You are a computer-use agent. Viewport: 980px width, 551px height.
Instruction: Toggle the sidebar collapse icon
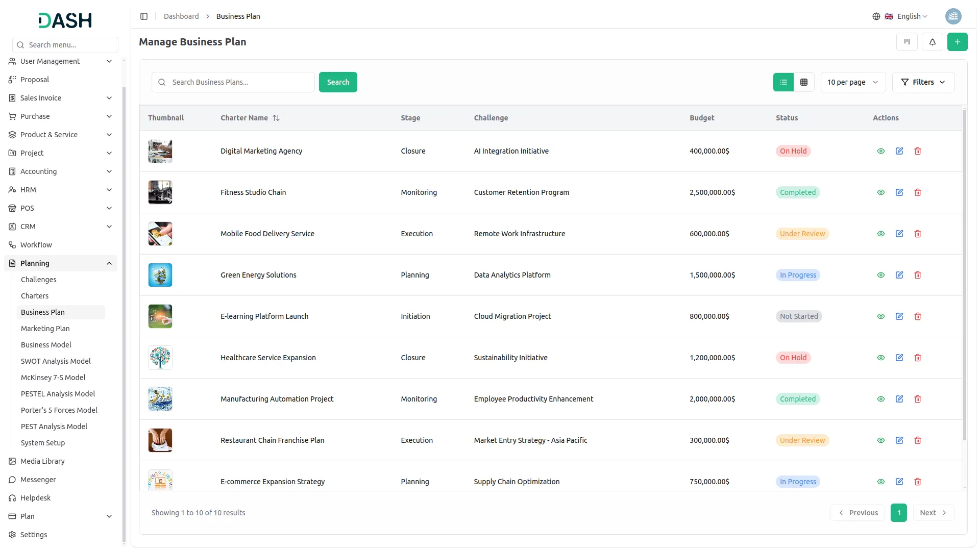coord(144,16)
